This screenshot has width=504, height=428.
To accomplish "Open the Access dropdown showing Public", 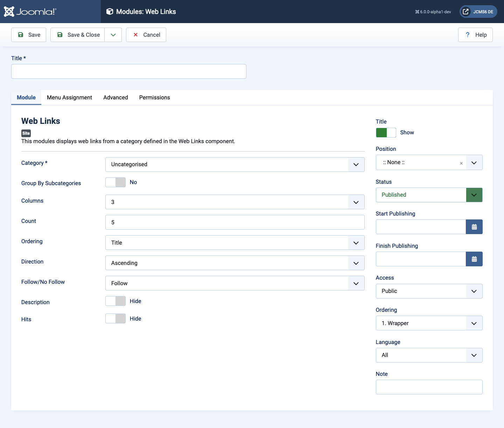I will click(429, 291).
